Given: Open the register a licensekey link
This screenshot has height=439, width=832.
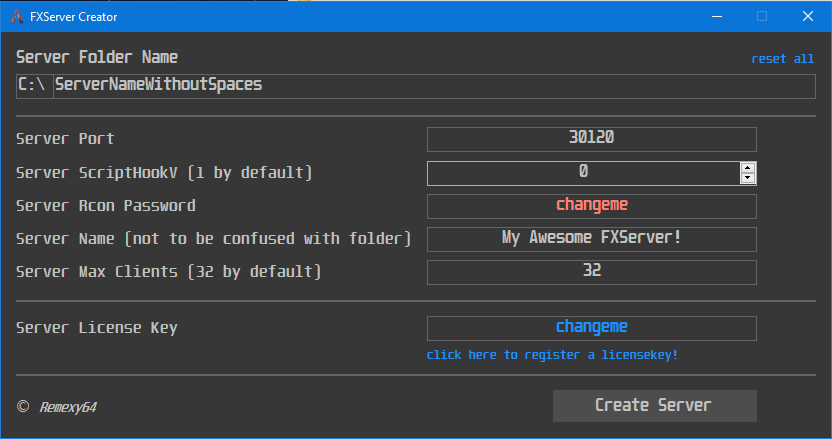Looking at the screenshot, I should point(552,355).
